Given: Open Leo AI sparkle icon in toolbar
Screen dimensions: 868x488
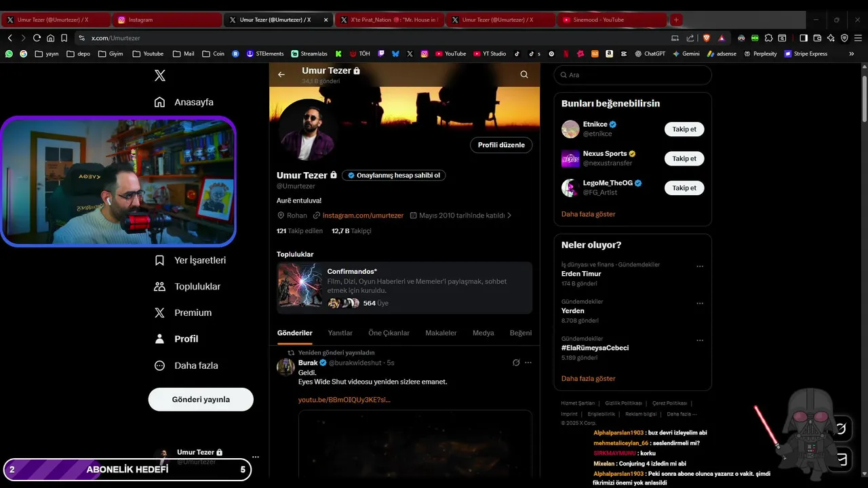Looking at the screenshot, I should [831, 38].
